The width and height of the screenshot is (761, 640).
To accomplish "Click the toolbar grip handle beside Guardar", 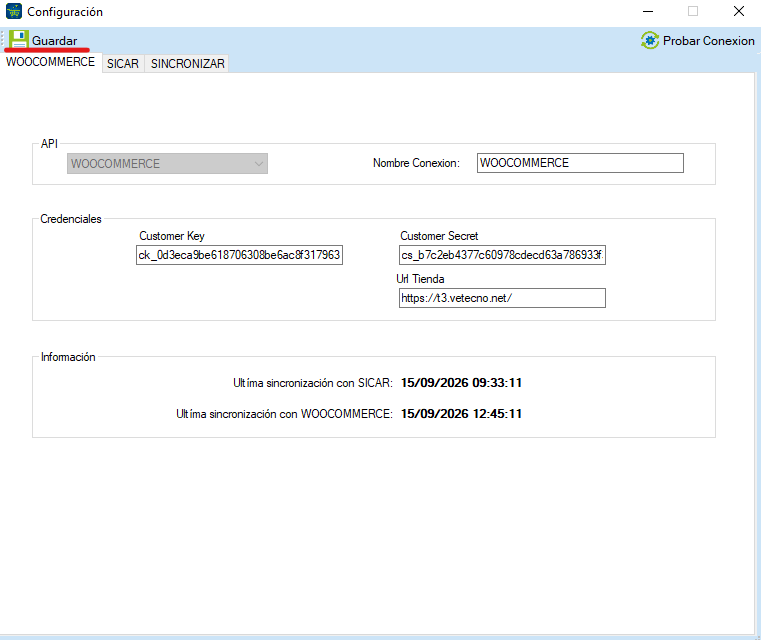I will (3, 40).
